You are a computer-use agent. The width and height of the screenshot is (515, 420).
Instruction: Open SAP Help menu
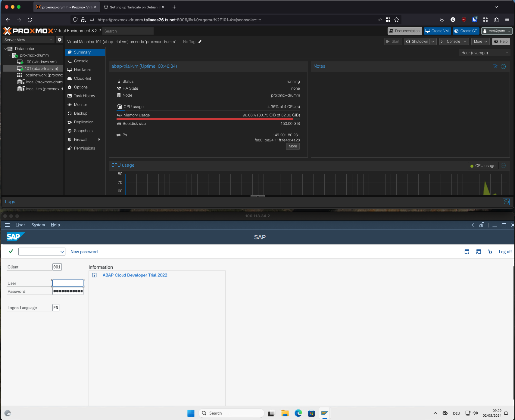(x=55, y=225)
